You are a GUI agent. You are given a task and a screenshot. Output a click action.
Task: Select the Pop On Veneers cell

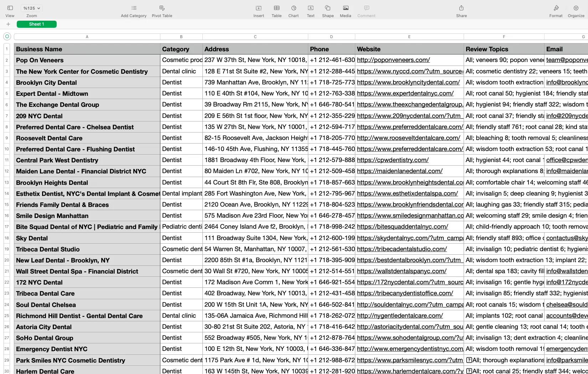pos(87,60)
